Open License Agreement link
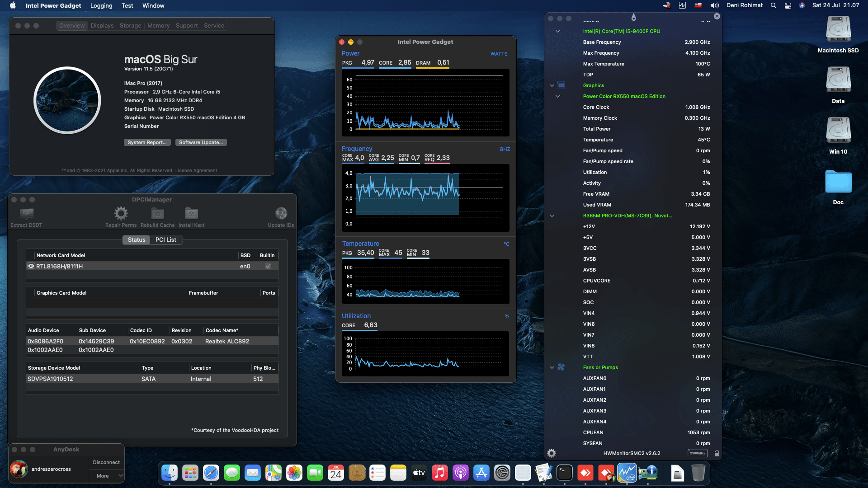Image resolution: width=868 pixels, height=488 pixels. click(x=196, y=170)
